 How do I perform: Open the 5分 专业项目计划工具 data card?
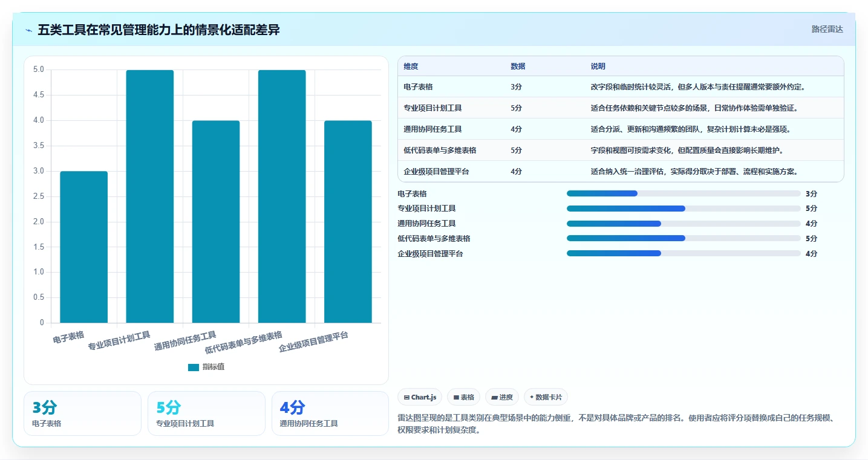(206, 413)
